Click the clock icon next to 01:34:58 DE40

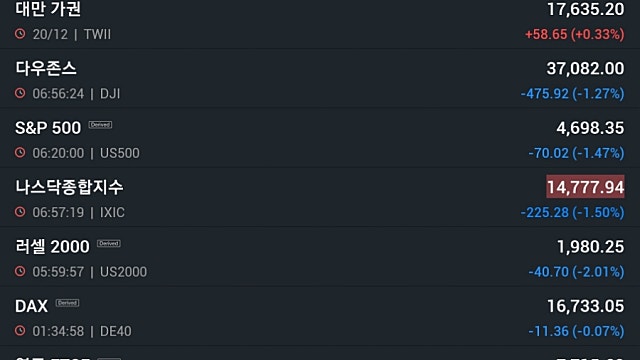[20, 331]
